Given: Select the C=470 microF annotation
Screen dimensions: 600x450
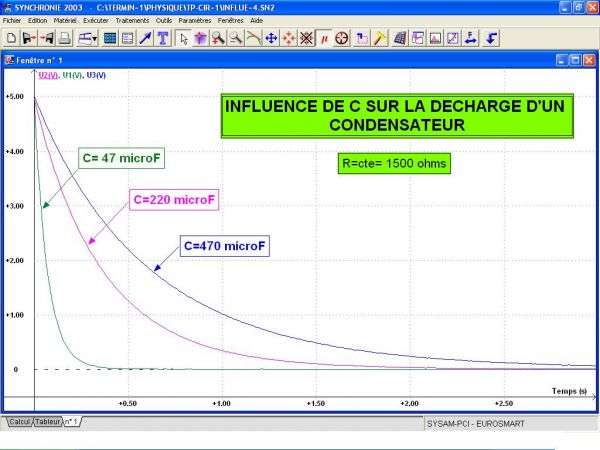Looking at the screenshot, I should click(x=225, y=246).
